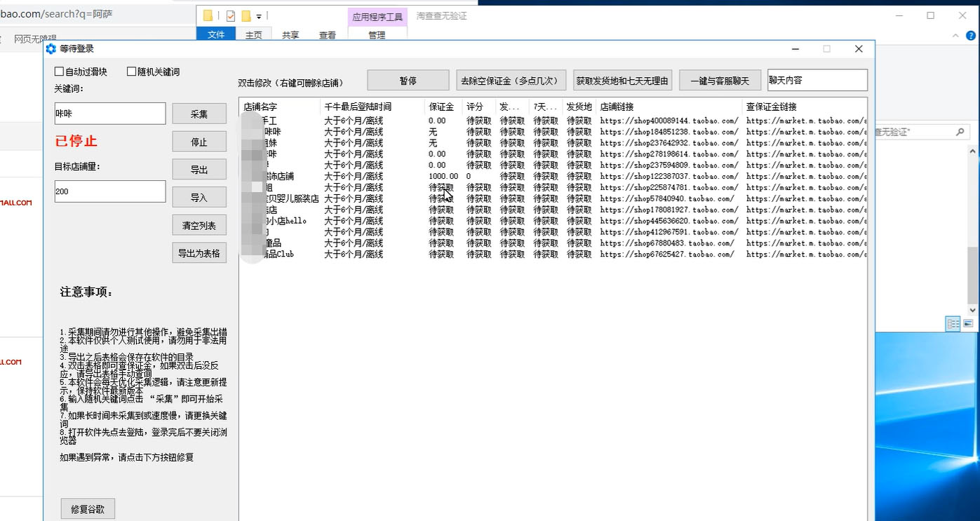
Task: Click the 一键与客服聊天 button
Action: pos(719,81)
